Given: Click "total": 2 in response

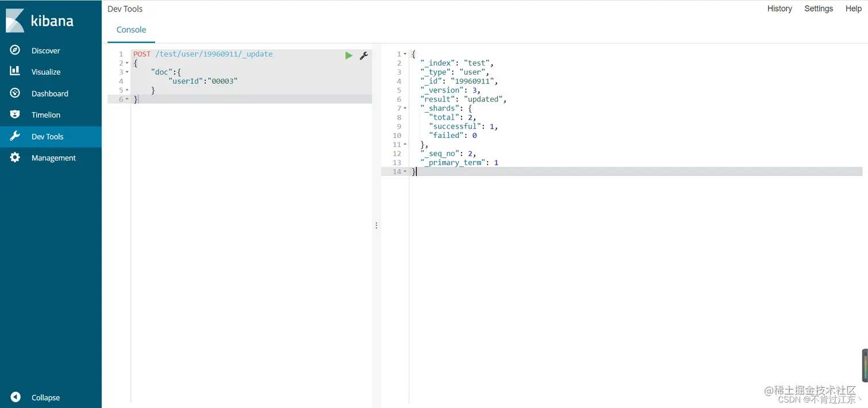Looking at the screenshot, I should (x=452, y=117).
